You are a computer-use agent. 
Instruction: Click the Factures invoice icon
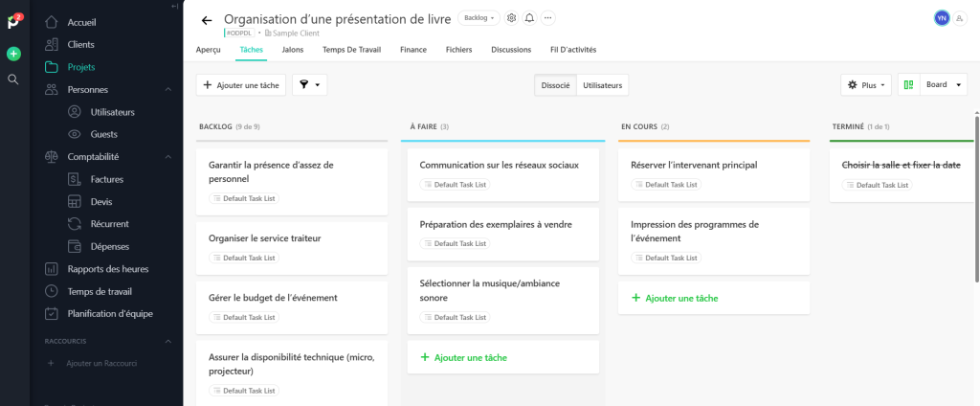[75, 179]
